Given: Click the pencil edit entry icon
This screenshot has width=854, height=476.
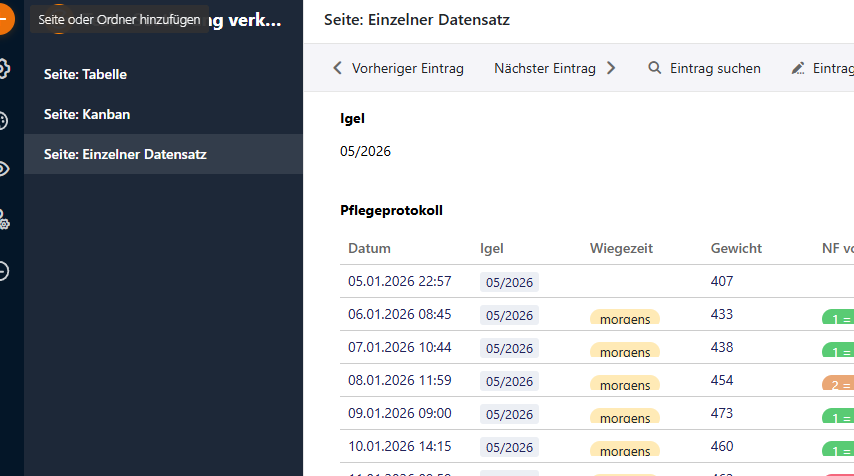Looking at the screenshot, I should point(798,69).
